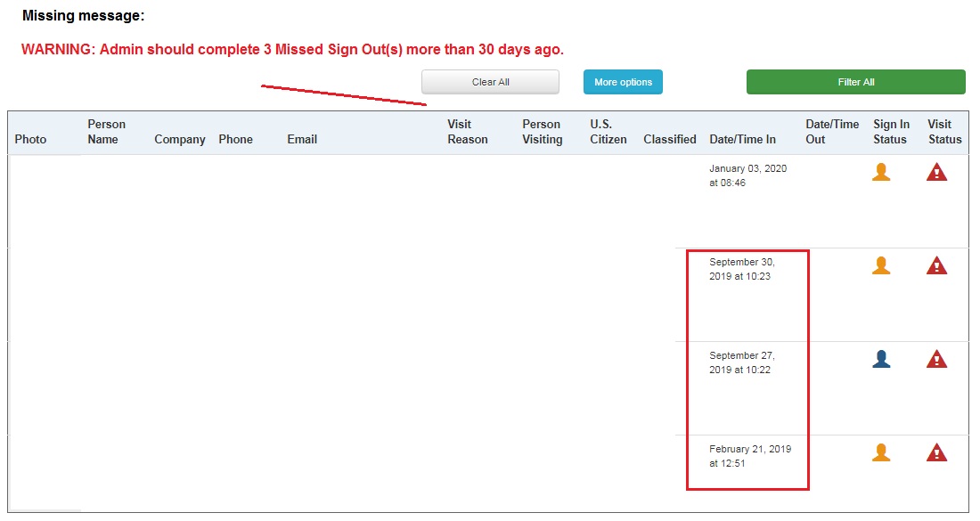Click the red Visit Status warning for January 03
Viewport: 980px width, 521px height.
tap(936, 171)
